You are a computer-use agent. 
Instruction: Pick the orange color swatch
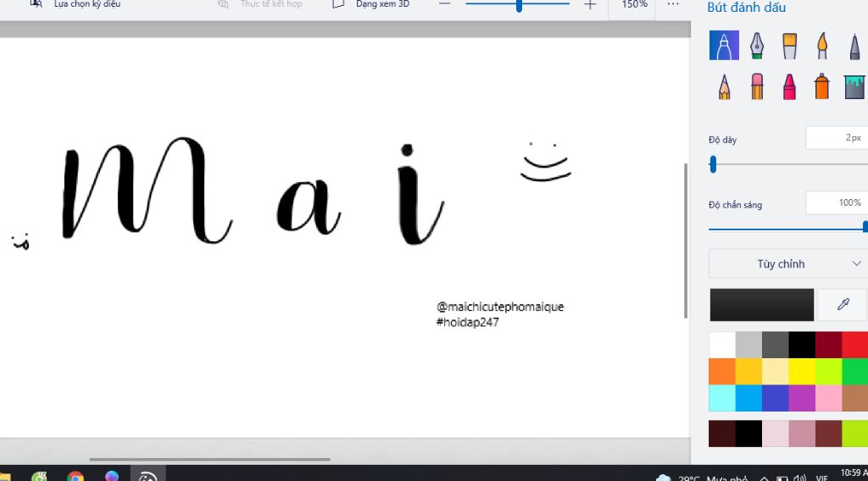click(x=722, y=372)
